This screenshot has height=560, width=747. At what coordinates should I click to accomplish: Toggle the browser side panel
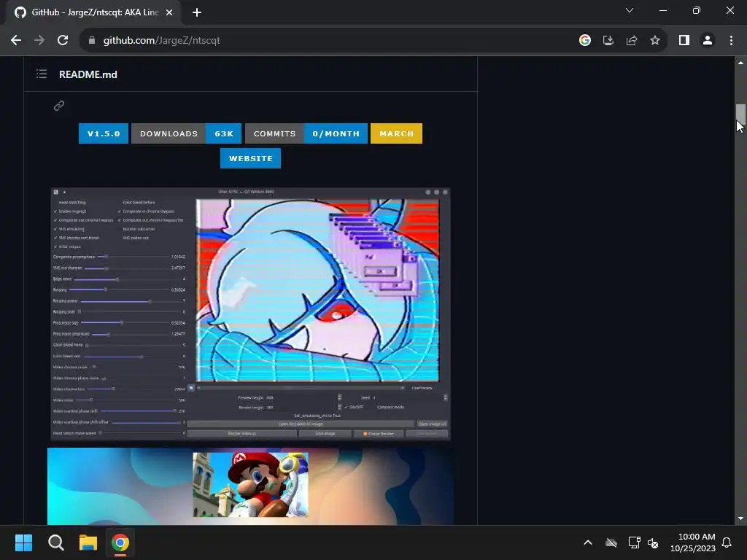pos(684,41)
